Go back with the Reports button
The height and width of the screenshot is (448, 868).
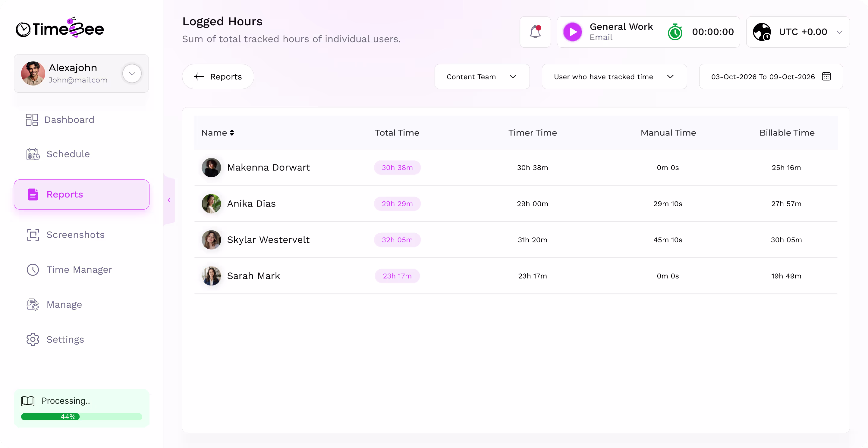[x=218, y=76]
